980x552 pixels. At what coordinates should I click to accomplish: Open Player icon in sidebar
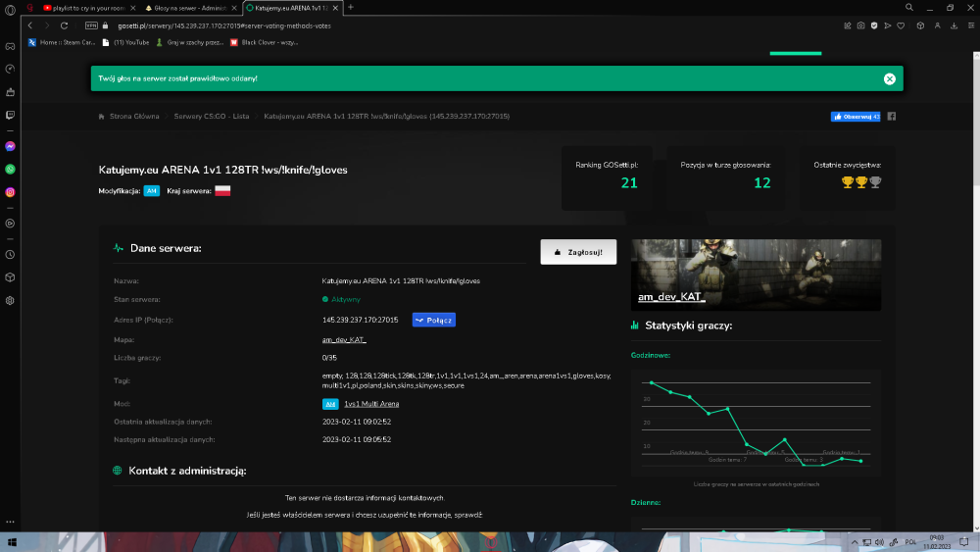tap(10, 224)
